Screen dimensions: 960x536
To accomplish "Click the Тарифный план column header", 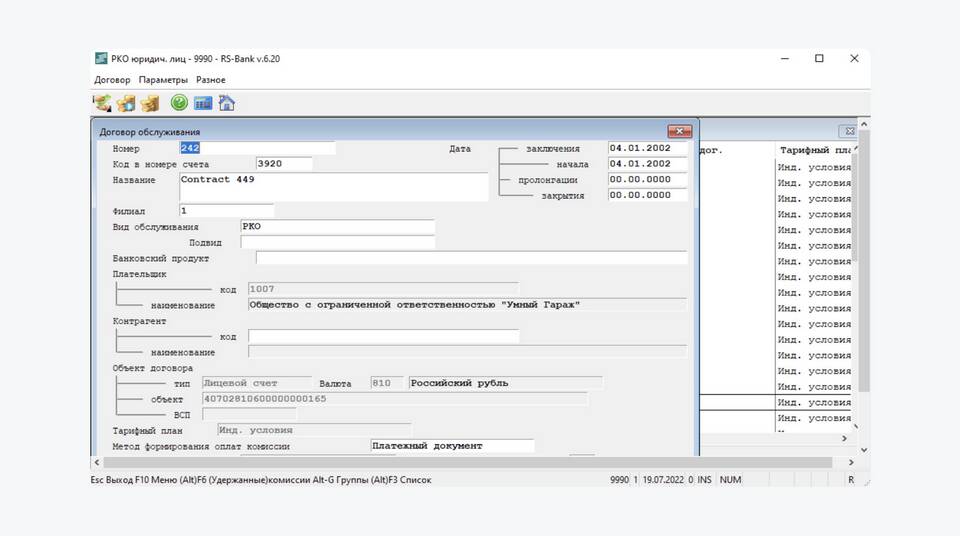I will (x=815, y=150).
